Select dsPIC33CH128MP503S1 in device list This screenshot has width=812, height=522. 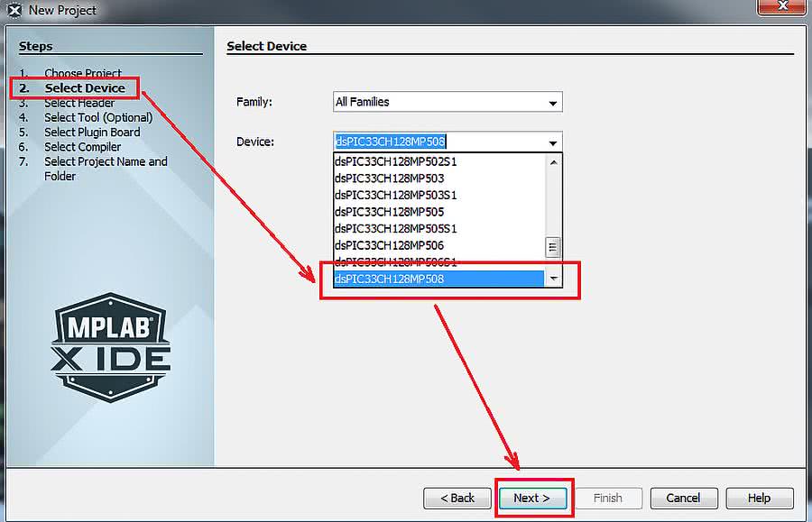pos(396,195)
